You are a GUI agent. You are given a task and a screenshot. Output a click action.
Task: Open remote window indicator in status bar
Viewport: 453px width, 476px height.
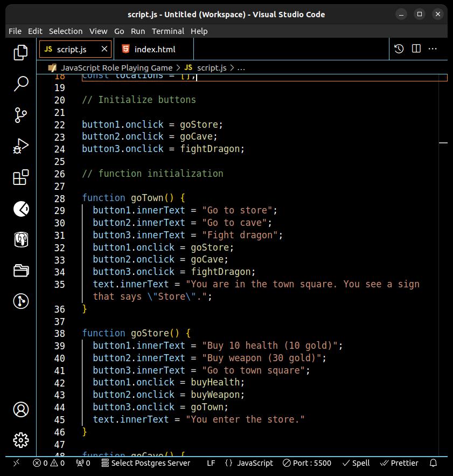click(x=17, y=463)
